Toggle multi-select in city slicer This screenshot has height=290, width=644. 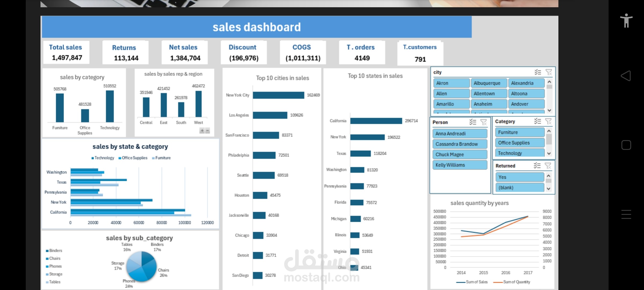coord(537,72)
